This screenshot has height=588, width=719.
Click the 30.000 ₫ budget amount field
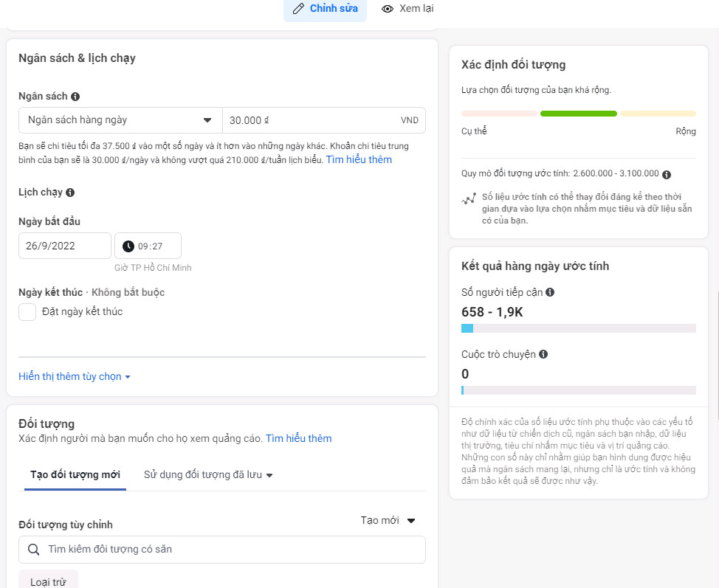[324, 120]
